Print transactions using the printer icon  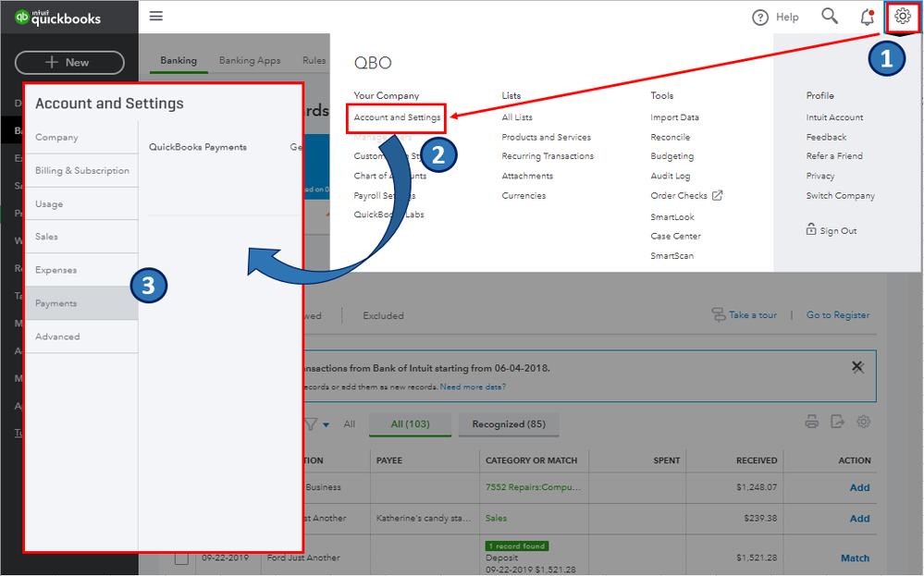[811, 421]
